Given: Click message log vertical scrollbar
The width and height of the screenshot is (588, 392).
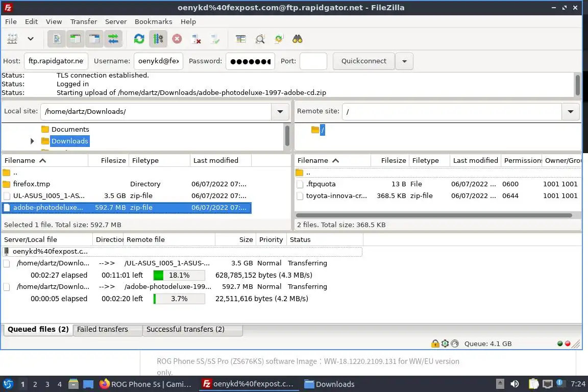Looking at the screenshot, I should click(577, 84).
